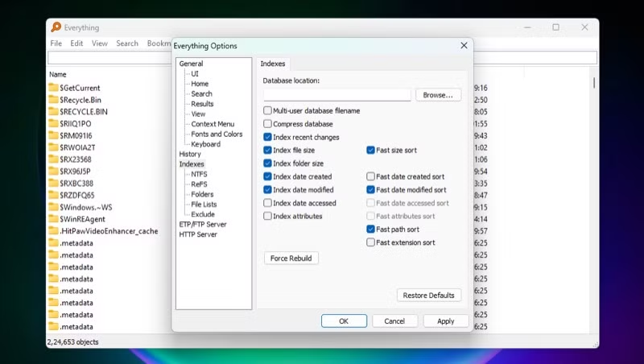Toggle Index folder size checkbox
Viewport: 644px width, 364px height.
tap(267, 163)
